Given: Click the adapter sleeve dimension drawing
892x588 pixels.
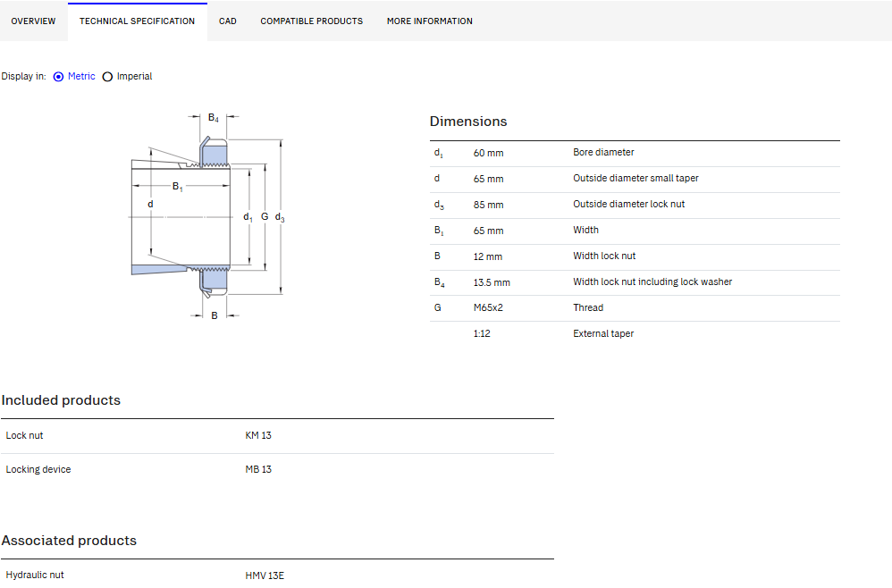Looking at the screenshot, I should 207,216.
